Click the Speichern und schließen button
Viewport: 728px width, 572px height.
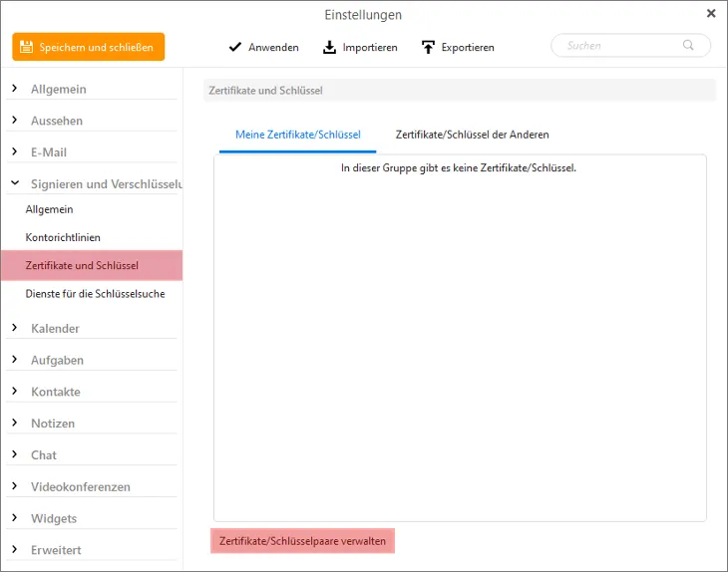89,47
